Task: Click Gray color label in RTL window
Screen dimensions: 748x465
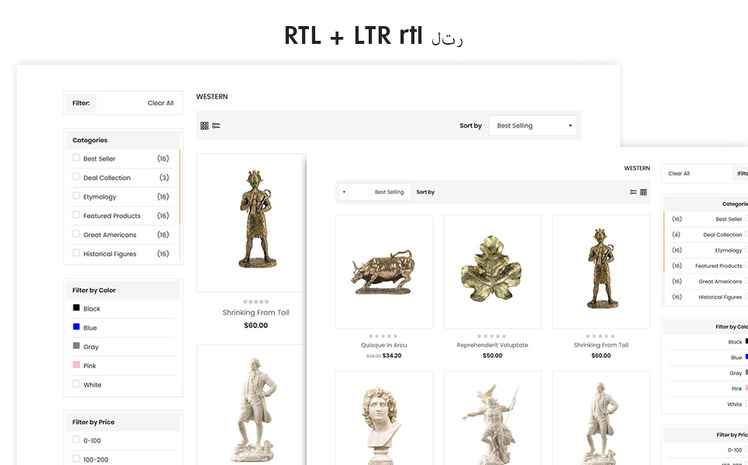Action: [x=736, y=373]
